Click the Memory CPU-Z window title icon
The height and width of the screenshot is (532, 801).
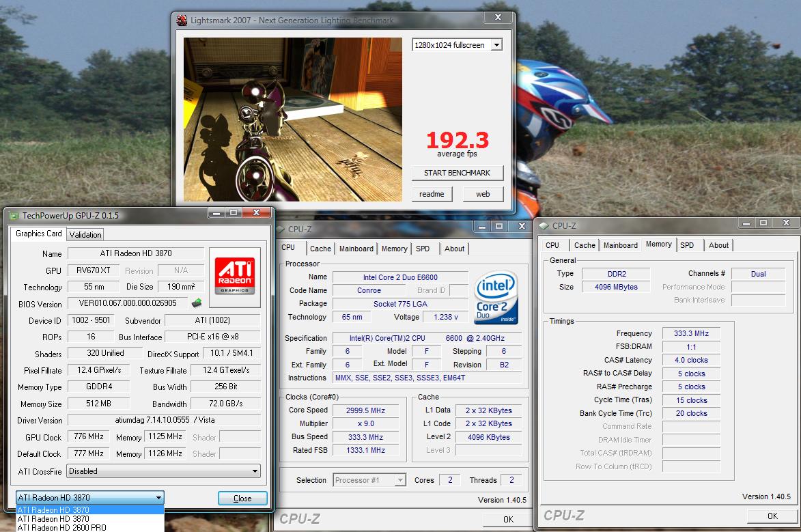coord(544,225)
